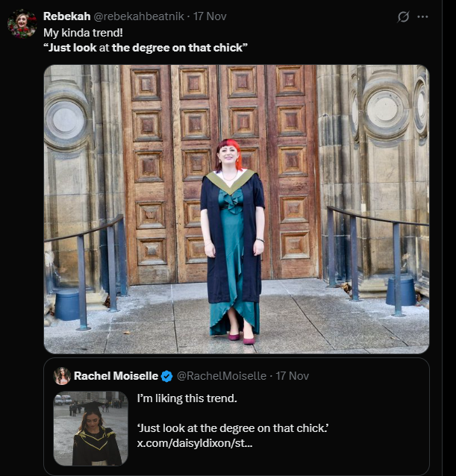Viewport: 456px width, 476px height.
Task: Open the quoted post's graduation thumbnail
Action: point(90,428)
